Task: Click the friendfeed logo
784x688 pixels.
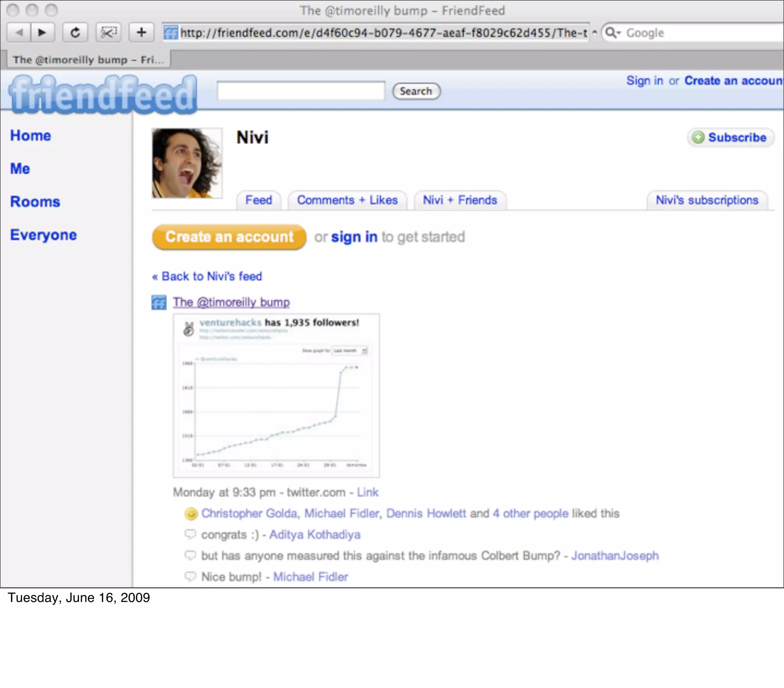Action: (x=103, y=95)
